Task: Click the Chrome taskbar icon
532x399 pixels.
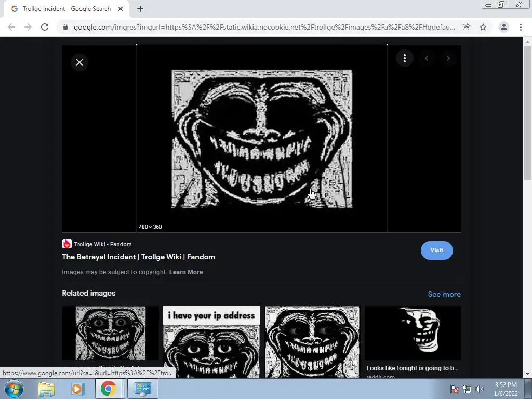Action: coord(108,389)
